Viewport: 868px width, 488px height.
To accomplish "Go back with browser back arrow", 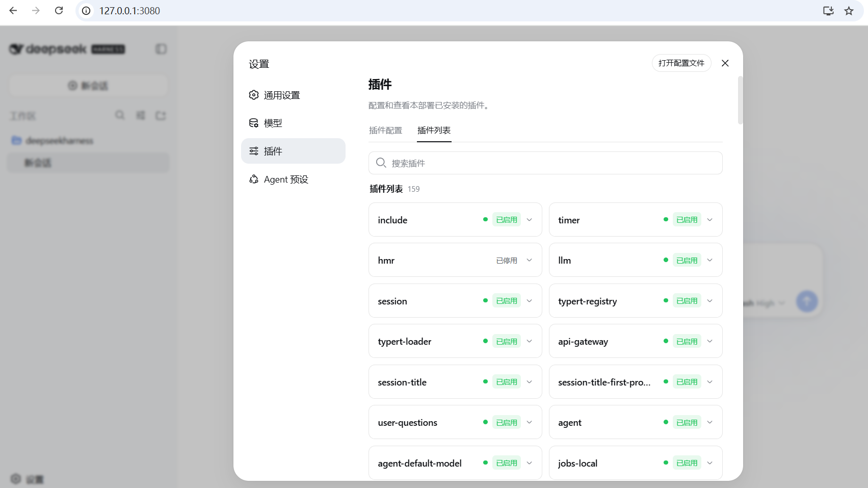I will [13, 11].
